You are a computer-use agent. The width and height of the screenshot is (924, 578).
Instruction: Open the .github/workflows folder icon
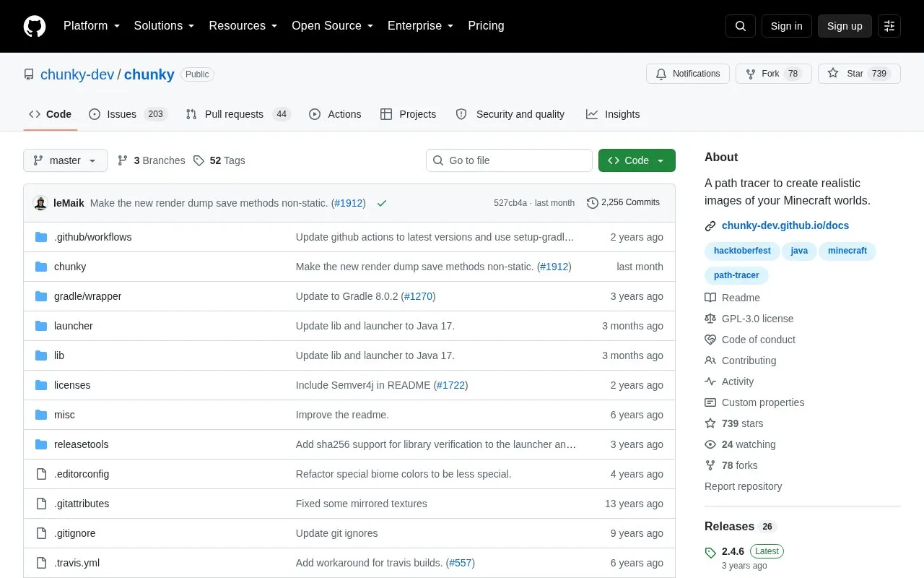pos(41,237)
